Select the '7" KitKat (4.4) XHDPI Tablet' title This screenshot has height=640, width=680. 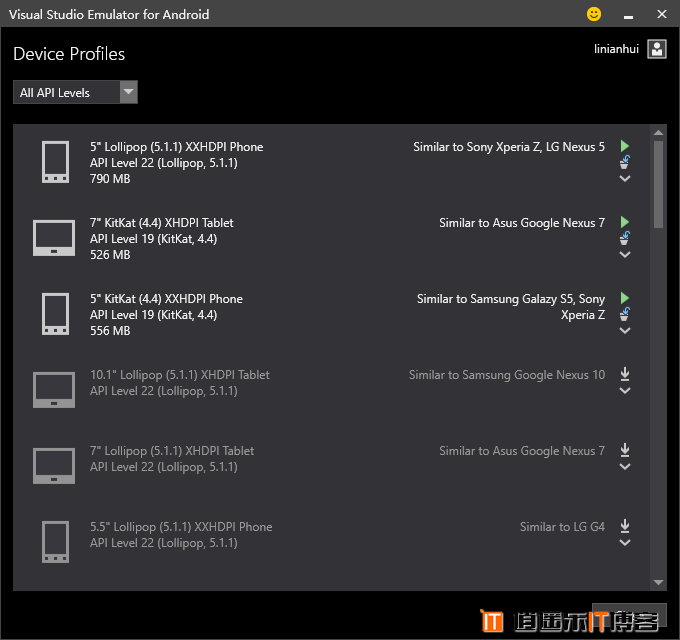[x=162, y=223]
